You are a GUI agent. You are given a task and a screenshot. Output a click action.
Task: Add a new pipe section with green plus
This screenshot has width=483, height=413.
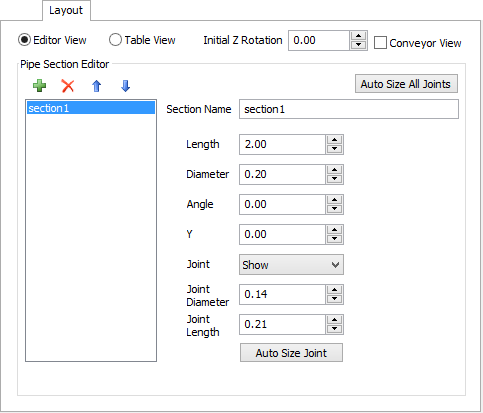pyautogui.click(x=40, y=86)
